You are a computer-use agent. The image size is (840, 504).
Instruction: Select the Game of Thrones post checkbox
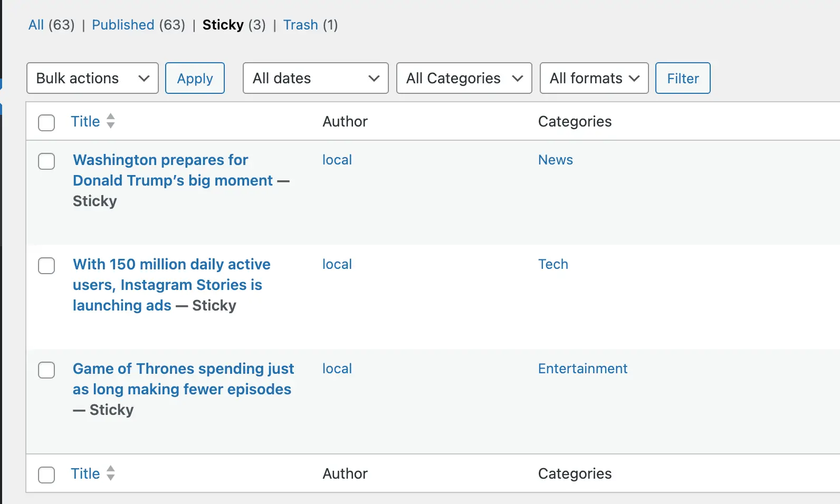tap(46, 370)
